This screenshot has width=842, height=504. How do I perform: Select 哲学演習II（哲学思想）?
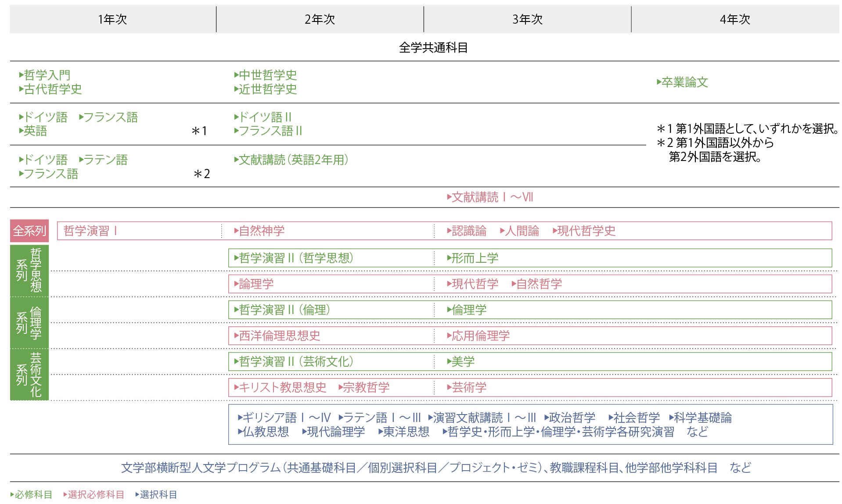[294, 258]
